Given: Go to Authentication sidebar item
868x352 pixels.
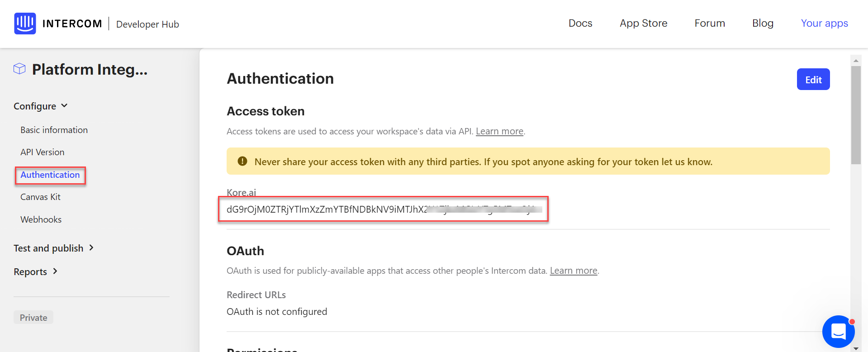Looking at the screenshot, I should 50,175.
